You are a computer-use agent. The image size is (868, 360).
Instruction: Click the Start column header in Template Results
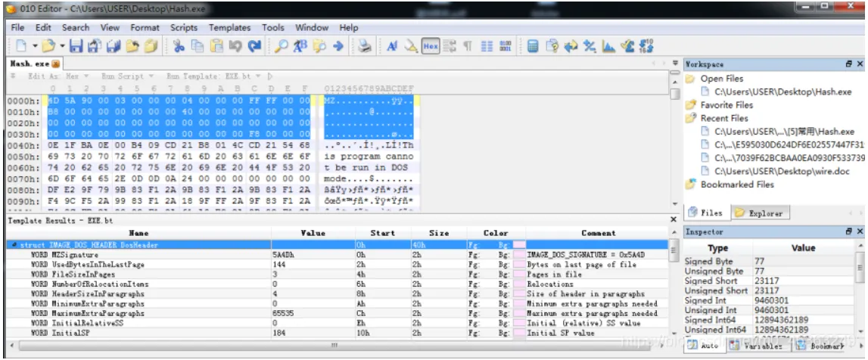382,234
